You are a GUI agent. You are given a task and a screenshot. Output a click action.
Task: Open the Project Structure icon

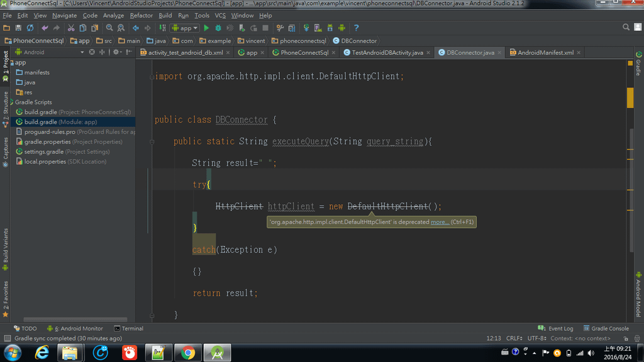coord(292,28)
